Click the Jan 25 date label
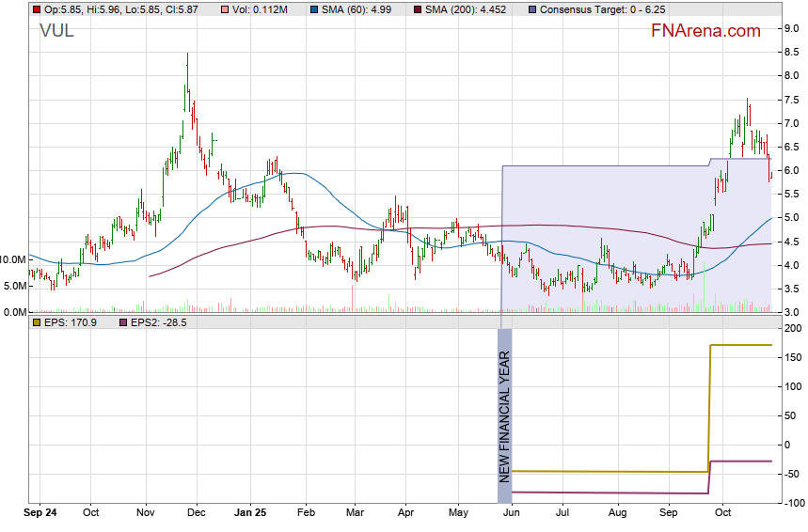 (x=250, y=513)
